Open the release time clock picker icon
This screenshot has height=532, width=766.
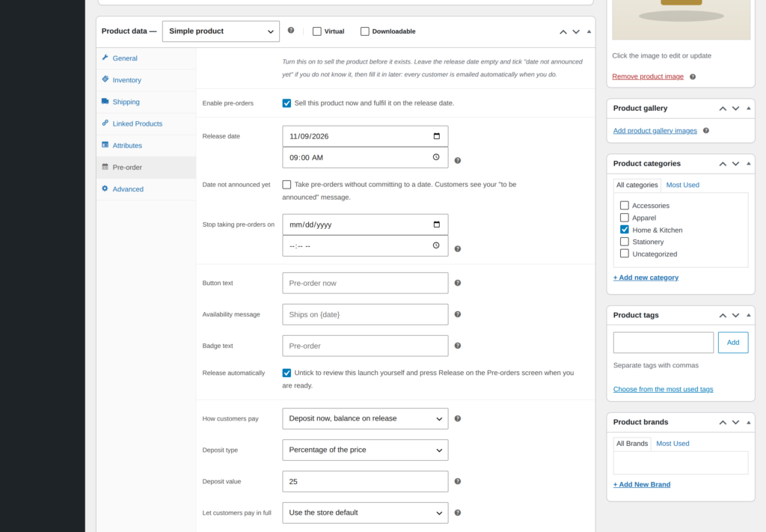pos(436,157)
